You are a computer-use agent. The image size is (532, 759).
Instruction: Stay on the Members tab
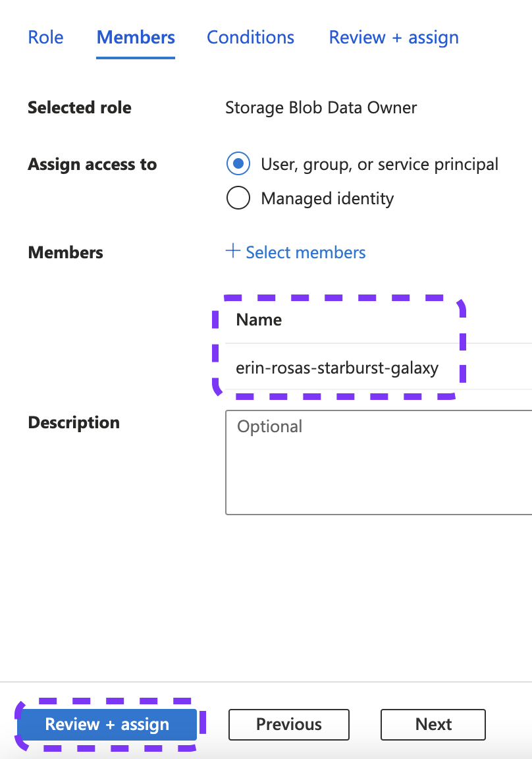pyautogui.click(x=135, y=38)
